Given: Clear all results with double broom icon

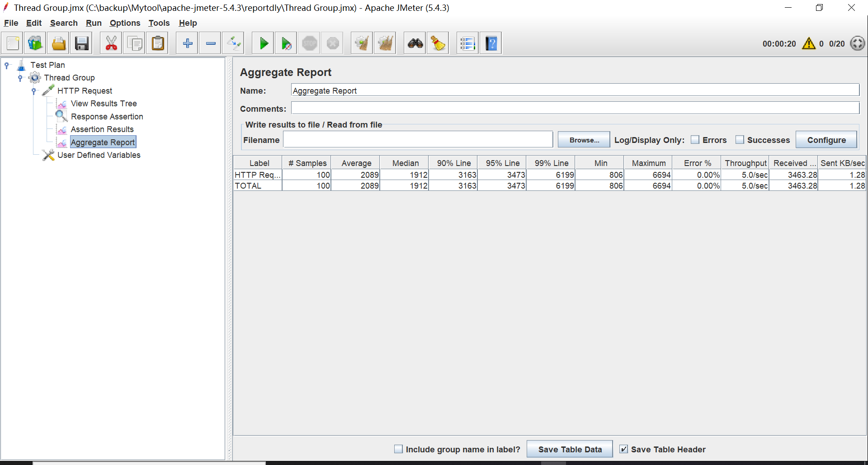Looking at the screenshot, I should tap(385, 43).
